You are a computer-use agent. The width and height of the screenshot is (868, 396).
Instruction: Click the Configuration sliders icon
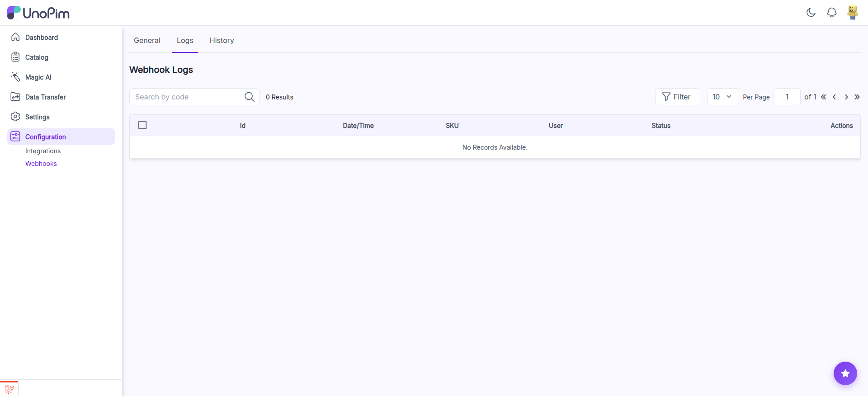pos(15,137)
